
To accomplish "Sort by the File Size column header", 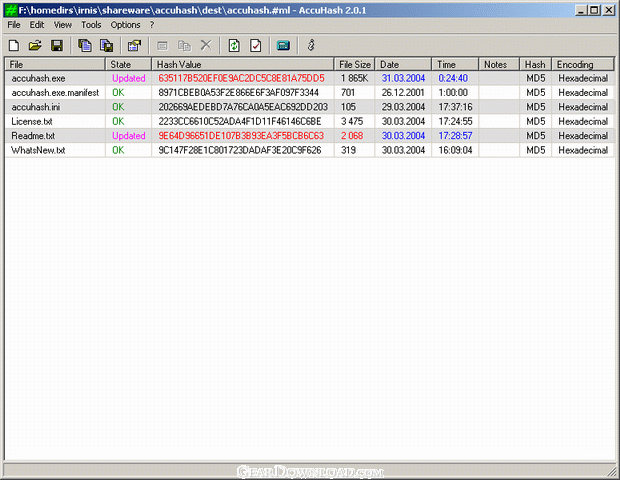I will [x=354, y=64].
